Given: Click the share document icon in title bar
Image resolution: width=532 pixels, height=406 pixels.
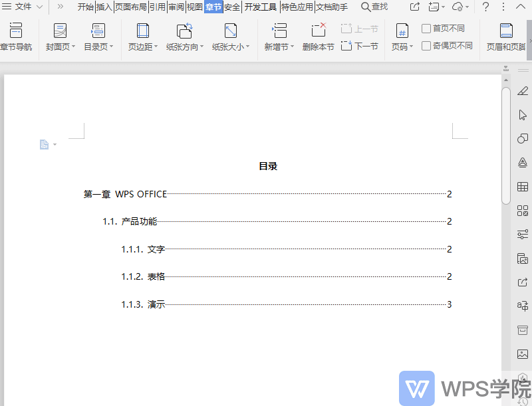Looking at the screenshot, I should pyautogui.click(x=415, y=7).
